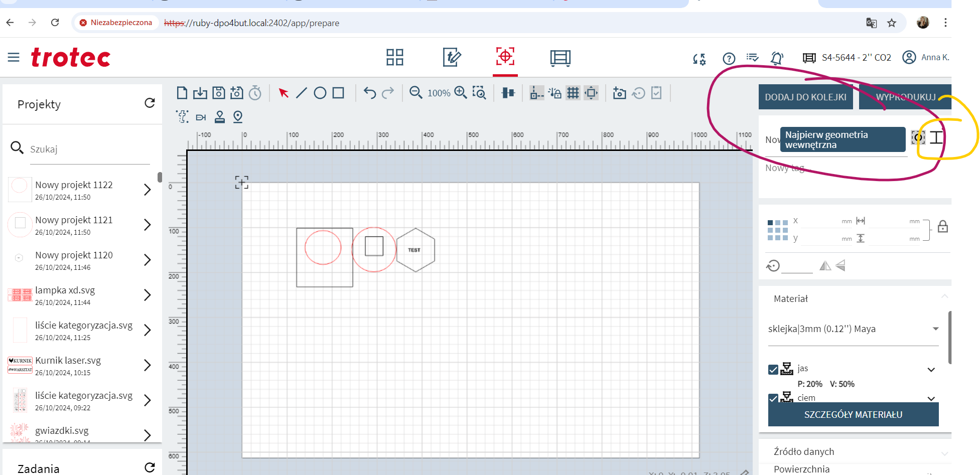The height and width of the screenshot is (475, 980).
Task: Switch to the Prepare crosshair tab
Action: (x=505, y=57)
